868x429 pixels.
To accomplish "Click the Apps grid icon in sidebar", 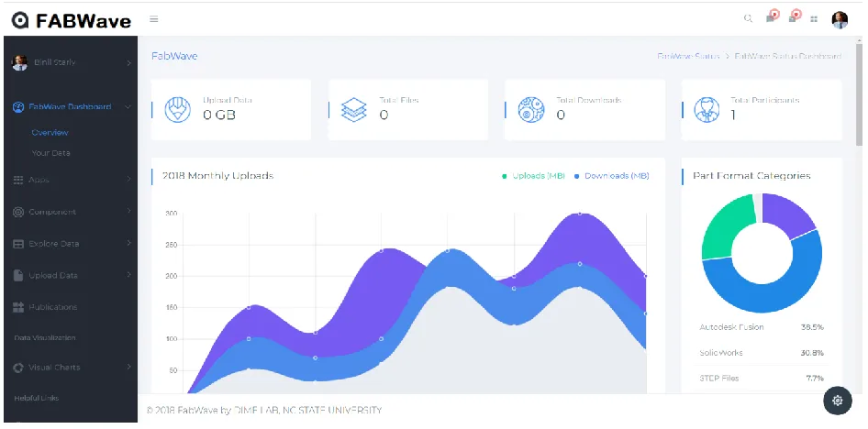I will pyautogui.click(x=18, y=180).
